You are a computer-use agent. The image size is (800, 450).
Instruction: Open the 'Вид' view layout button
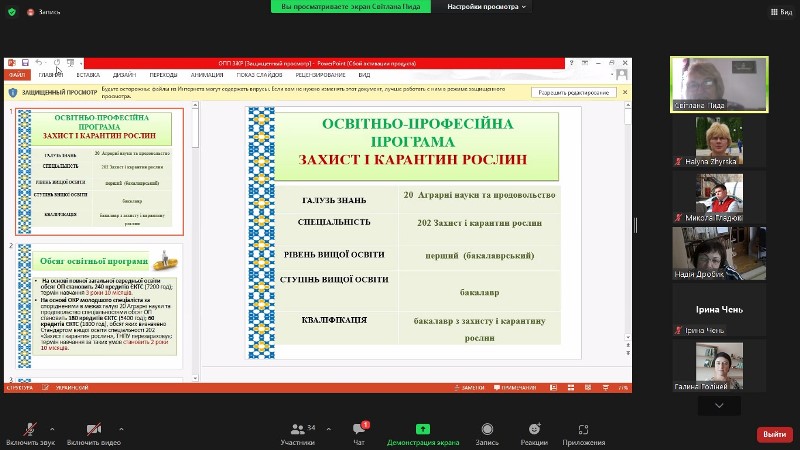781,12
